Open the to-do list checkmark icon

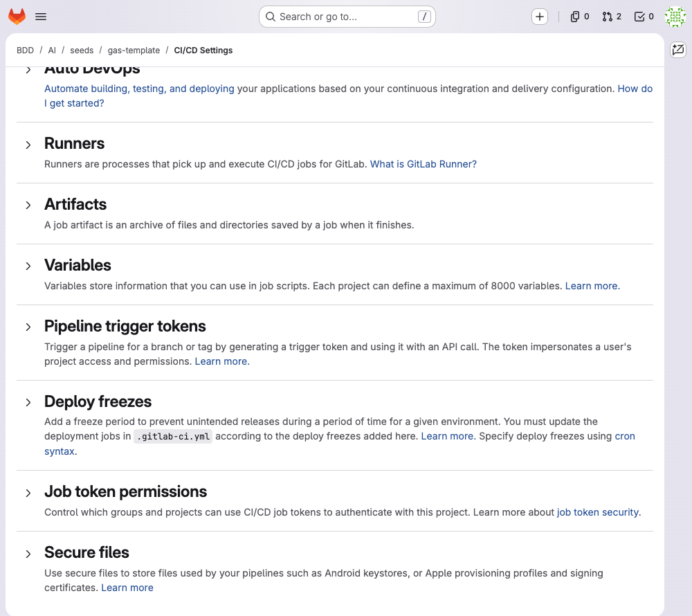pos(644,17)
